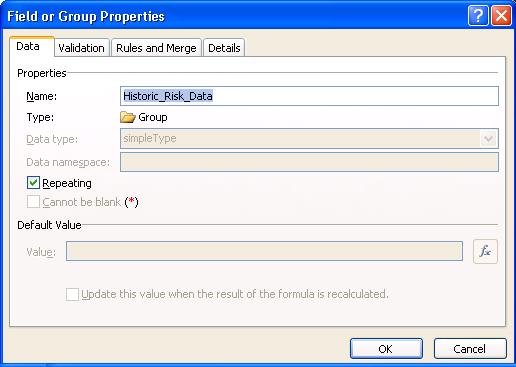The image size is (516, 367).
Task: Click the simpleType combo box
Action: 309,139
